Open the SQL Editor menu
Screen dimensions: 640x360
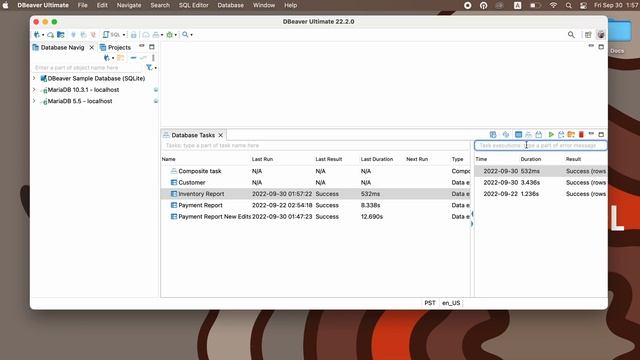(193, 5)
